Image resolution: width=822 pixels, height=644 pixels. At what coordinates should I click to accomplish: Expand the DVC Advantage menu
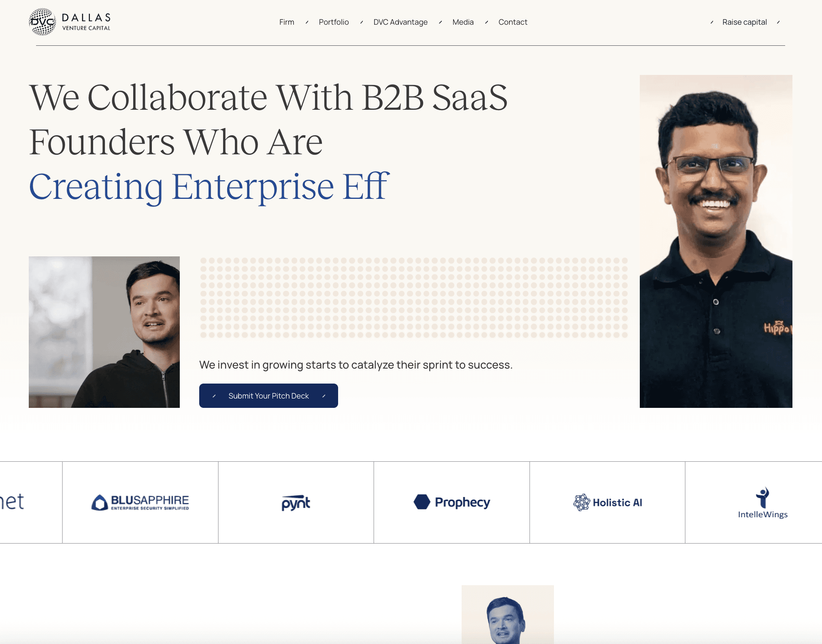coord(400,22)
